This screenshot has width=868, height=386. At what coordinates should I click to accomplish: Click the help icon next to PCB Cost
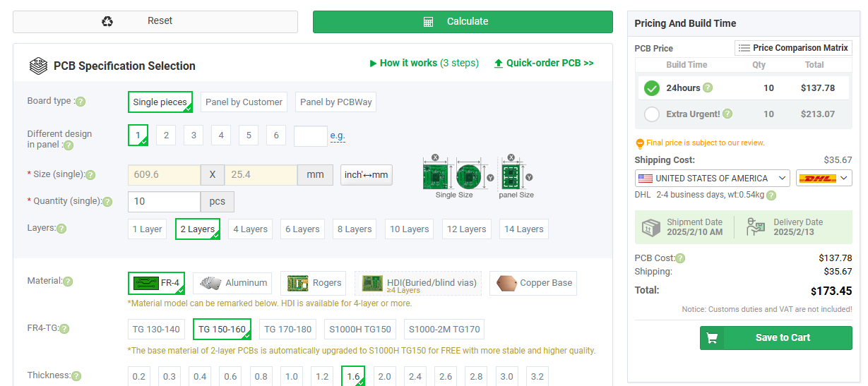click(x=680, y=258)
